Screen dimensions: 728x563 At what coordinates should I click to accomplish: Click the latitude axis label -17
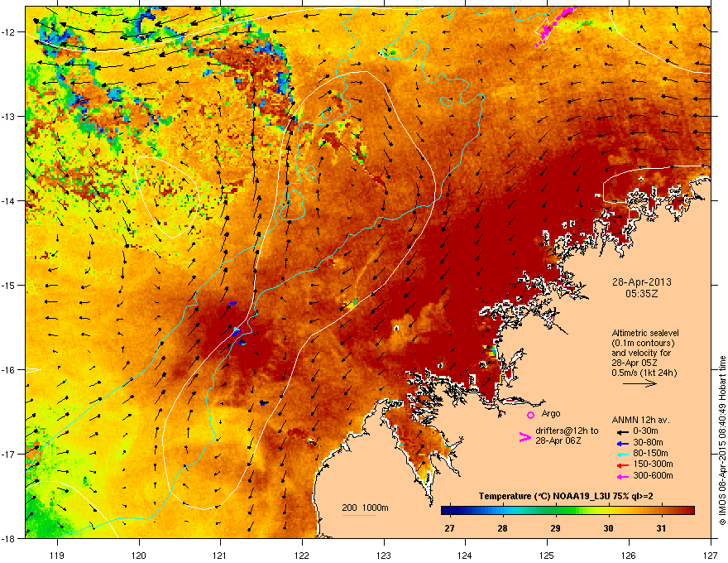click(8, 454)
